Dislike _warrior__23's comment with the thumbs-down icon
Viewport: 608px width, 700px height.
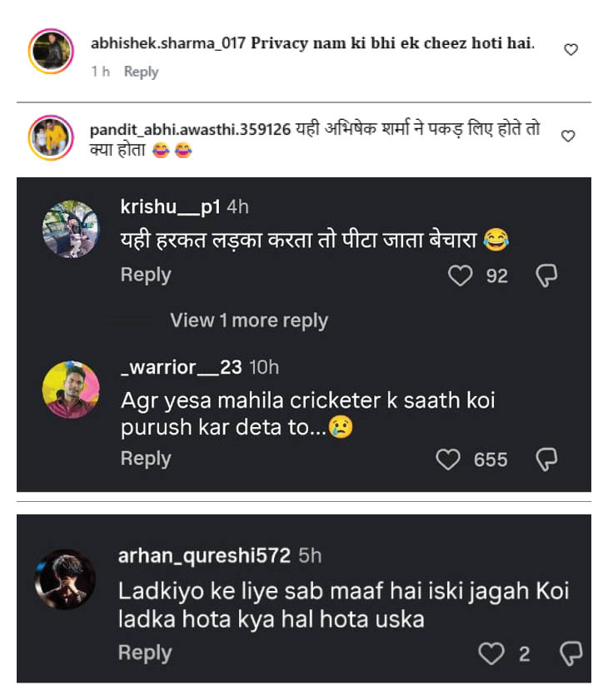[x=547, y=458]
